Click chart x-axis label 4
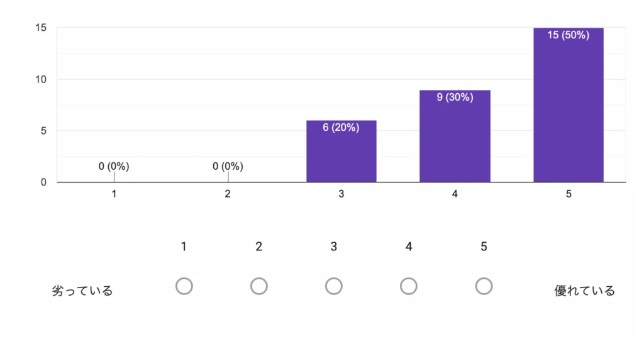Screen dimensions: 644x341 tap(455, 194)
